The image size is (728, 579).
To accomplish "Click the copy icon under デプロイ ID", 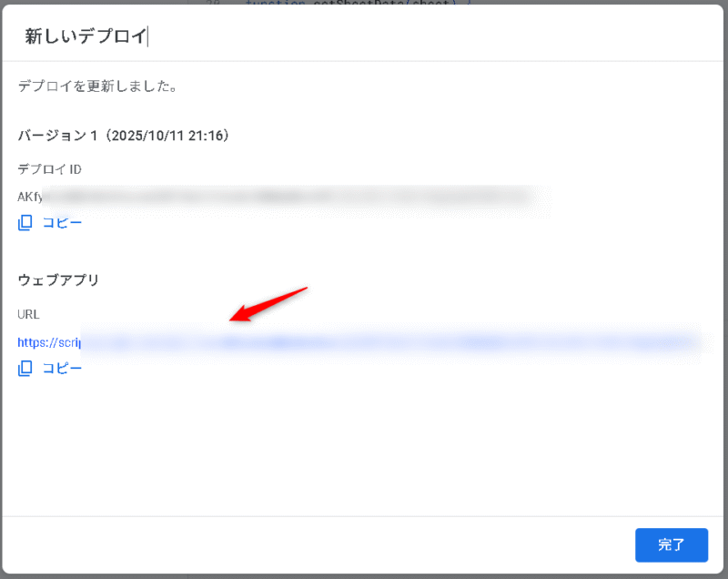I will [x=25, y=222].
